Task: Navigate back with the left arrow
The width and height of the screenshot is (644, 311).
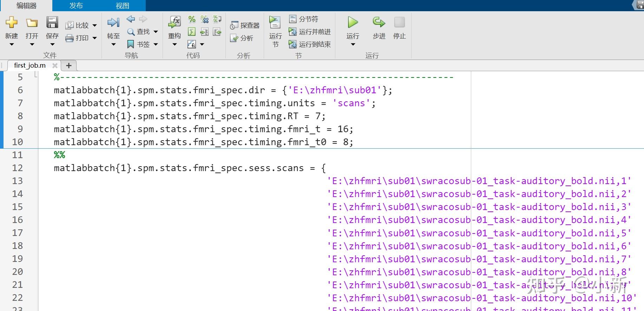Action: click(131, 19)
